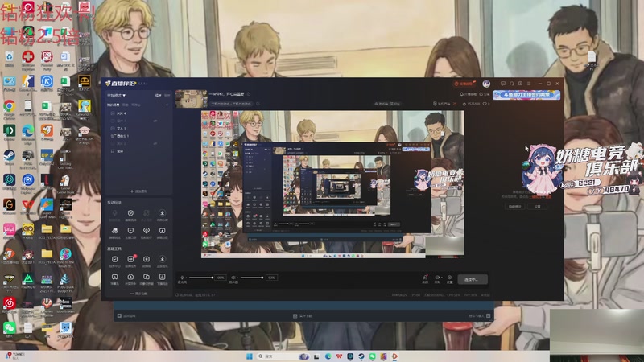Open the hamburger menu in the title bar
Image resolution: width=644 pixels, height=362 pixels.
pos(529,84)
